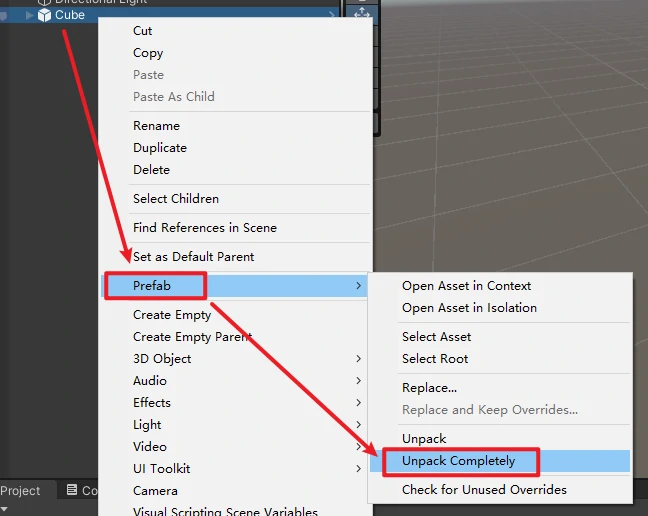Select Cut in the context menu
Viewport: 648px width, 516px height.
tap(143, 31)
